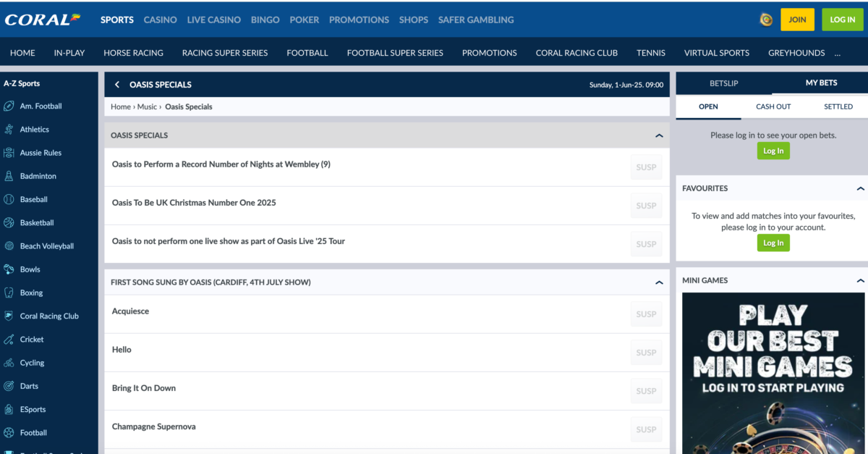The width and height of the screenshot is (868, 454).
Task: Switch to the Betslip tab
Action: [724, 83]
